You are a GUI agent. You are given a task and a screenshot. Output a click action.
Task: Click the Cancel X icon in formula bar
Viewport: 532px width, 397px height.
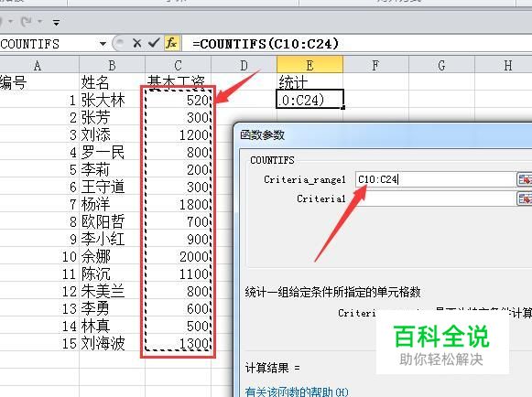pos(137,43)
